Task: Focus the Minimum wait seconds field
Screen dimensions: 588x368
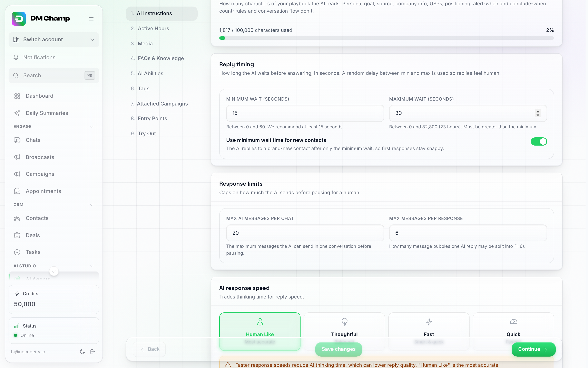Action: (x=305, y=113)
